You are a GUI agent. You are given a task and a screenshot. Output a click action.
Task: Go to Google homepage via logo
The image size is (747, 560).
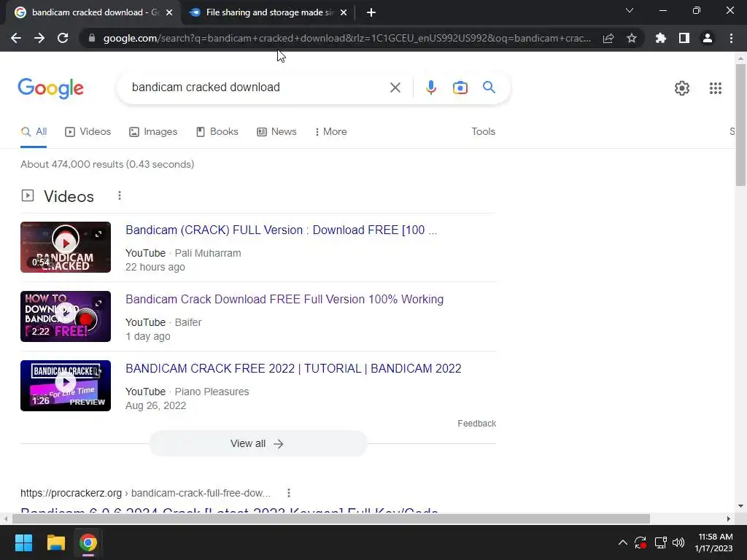pos(51,88)
